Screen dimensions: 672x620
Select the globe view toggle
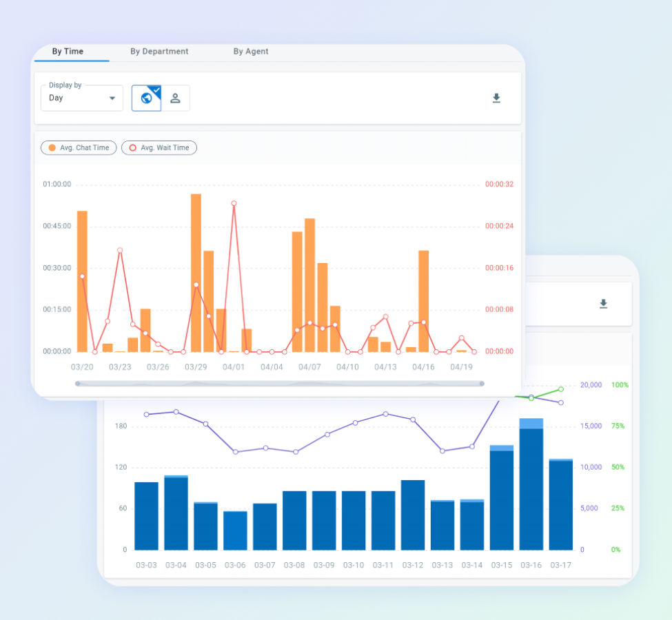click(x=147, y=98)
